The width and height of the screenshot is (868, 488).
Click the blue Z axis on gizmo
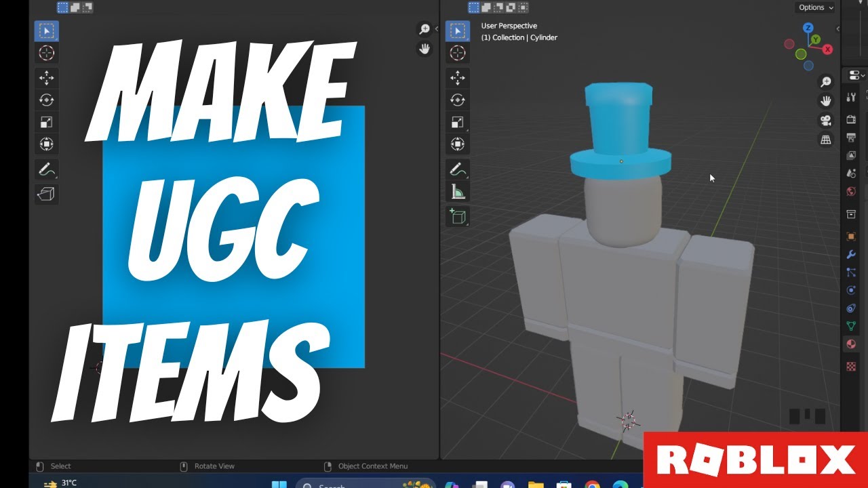click(x=808, y=28)
